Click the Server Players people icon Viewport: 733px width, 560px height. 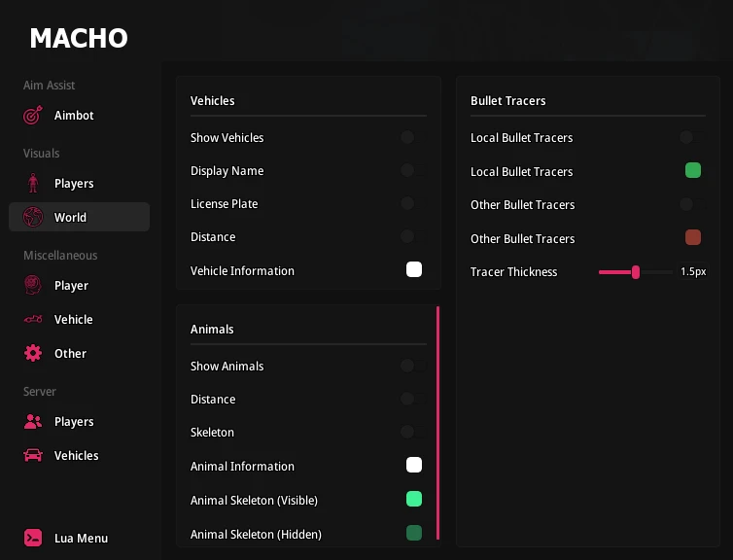(33, 421)
